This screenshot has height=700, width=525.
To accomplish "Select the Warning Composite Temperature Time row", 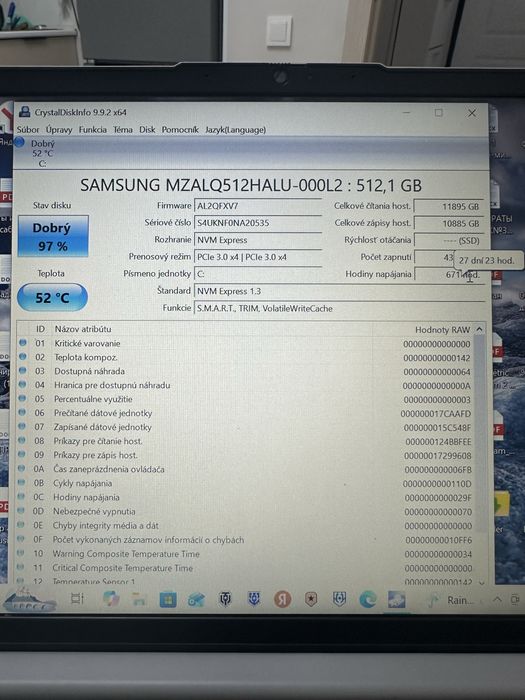I will point(245,554).
